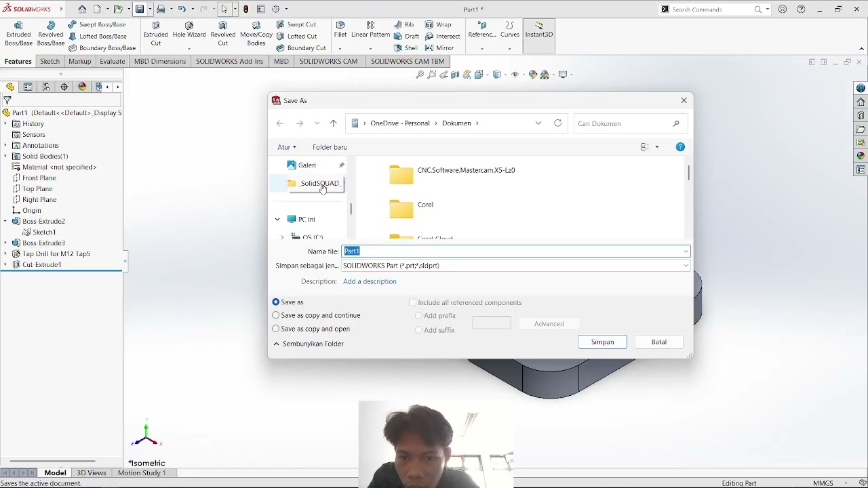Create a new folder with Folder baru

coord(330,147)
